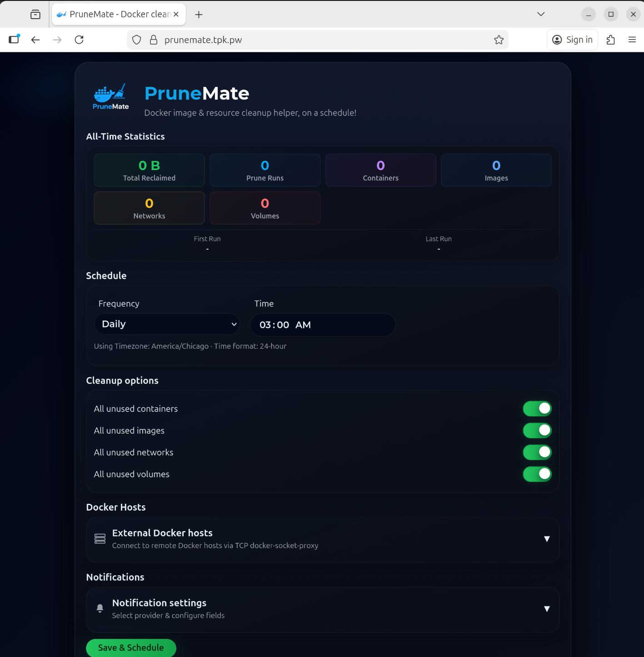
Task: Open the Frequency dropdown set to Daily
Action: (167, 324)
